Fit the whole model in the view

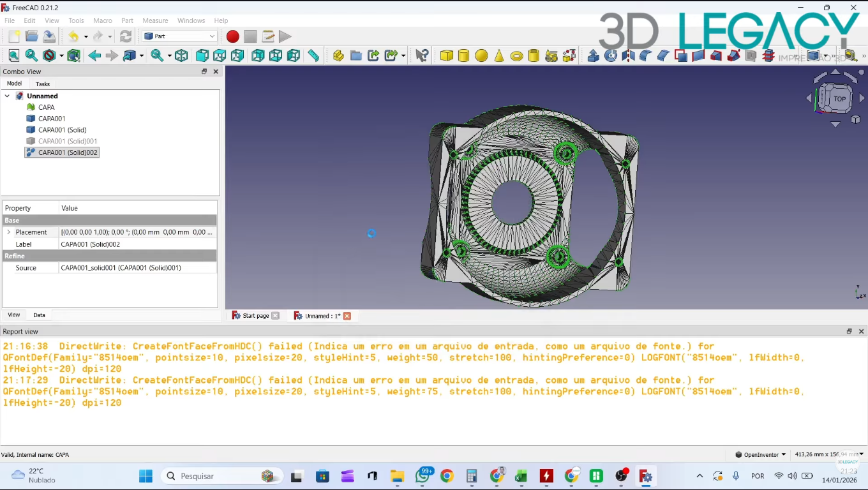coord(13,56)
